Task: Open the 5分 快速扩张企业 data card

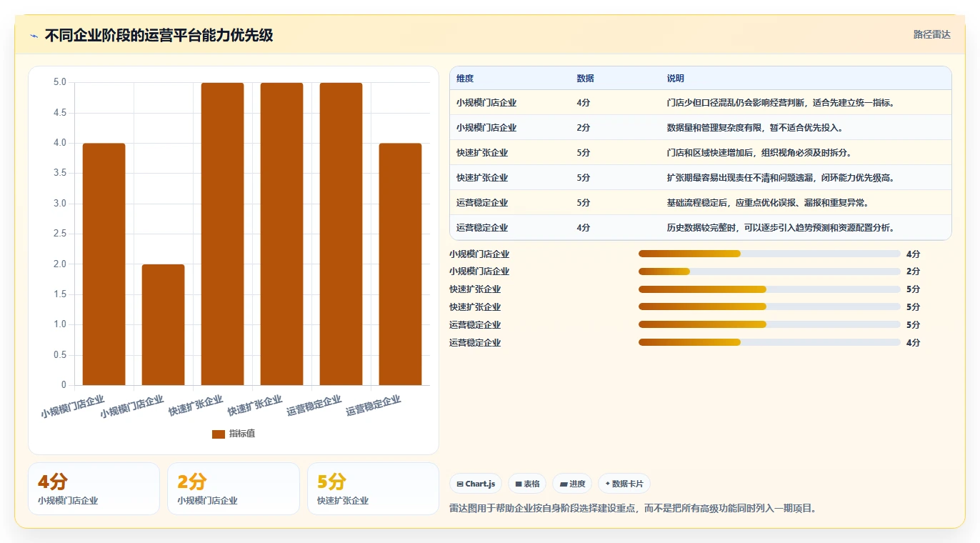Action: pos(373,489)
